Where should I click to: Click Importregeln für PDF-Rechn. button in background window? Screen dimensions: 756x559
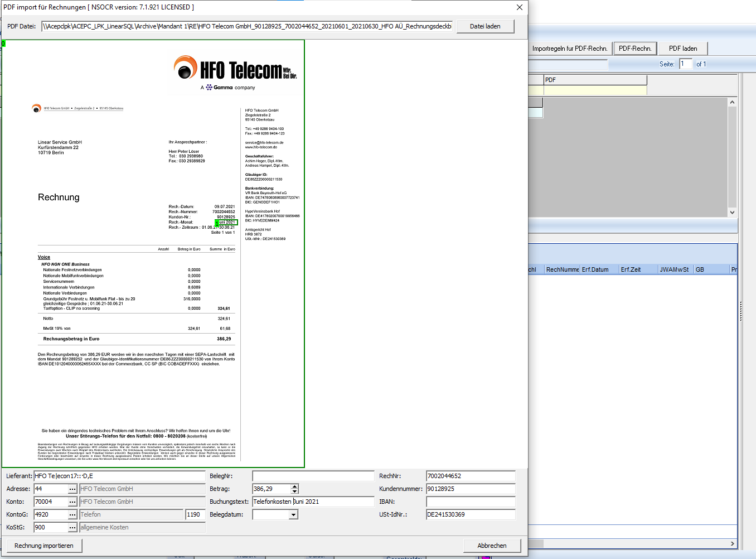(570, 49)
